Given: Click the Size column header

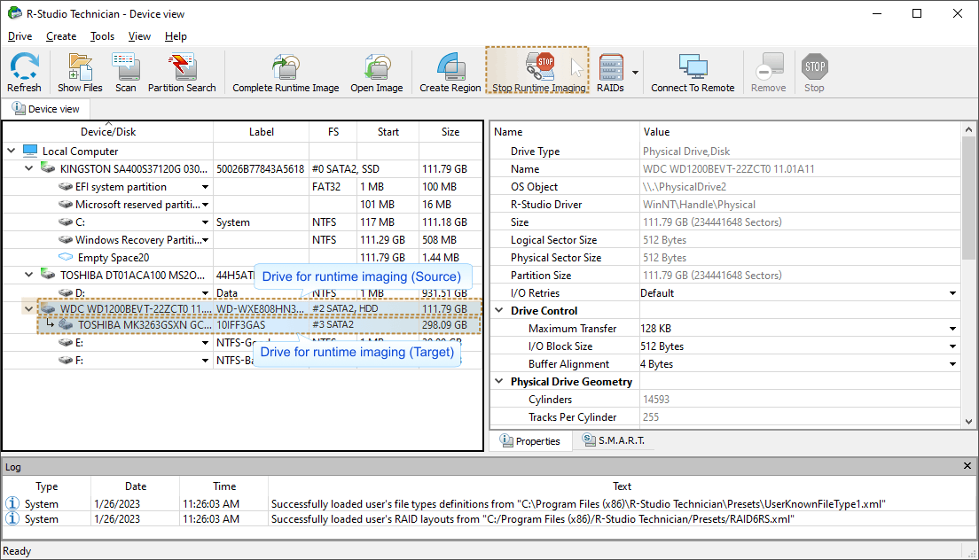Looking at the screenshot, I should 450,131.
